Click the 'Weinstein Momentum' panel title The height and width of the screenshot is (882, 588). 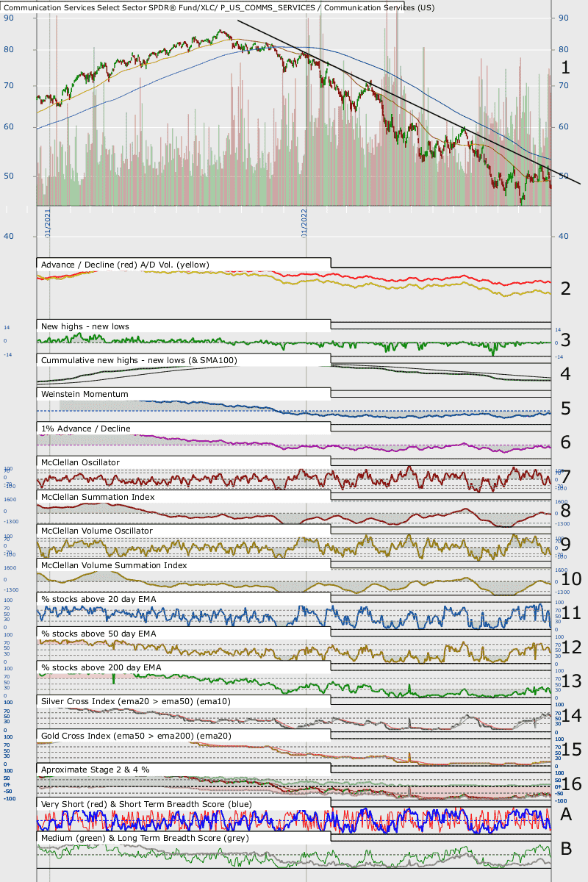(85, 394)
